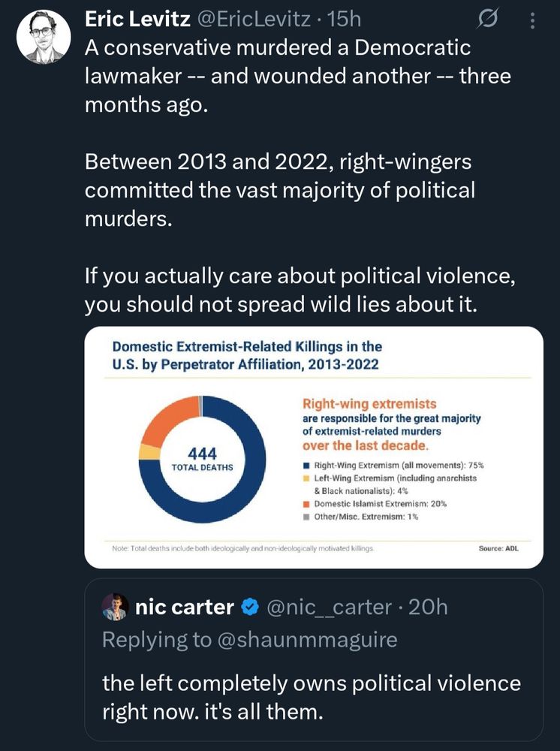
Task: Open the quoted tweet about political violence
Action: 311,696
